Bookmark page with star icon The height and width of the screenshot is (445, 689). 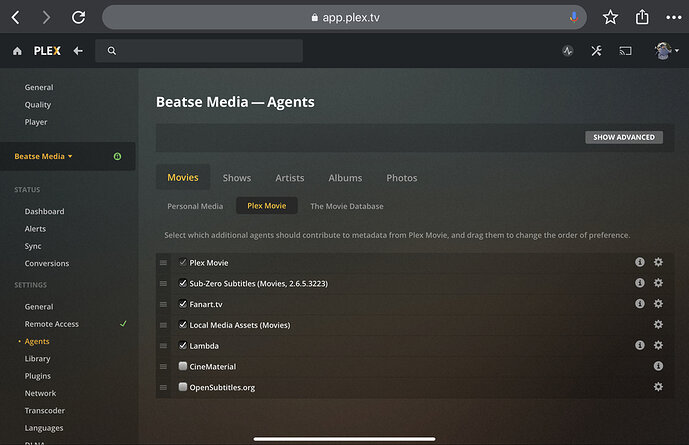point(610,18)
